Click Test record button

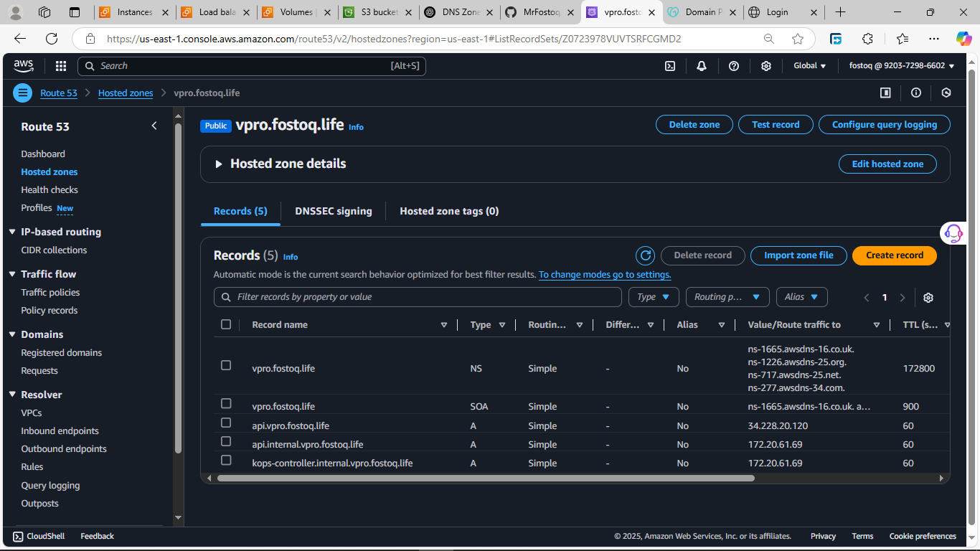[776, 125]
